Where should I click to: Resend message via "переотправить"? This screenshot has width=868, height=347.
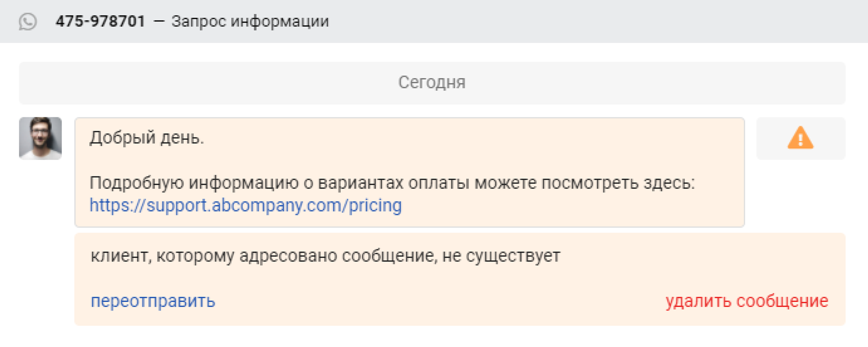[153, 301]
